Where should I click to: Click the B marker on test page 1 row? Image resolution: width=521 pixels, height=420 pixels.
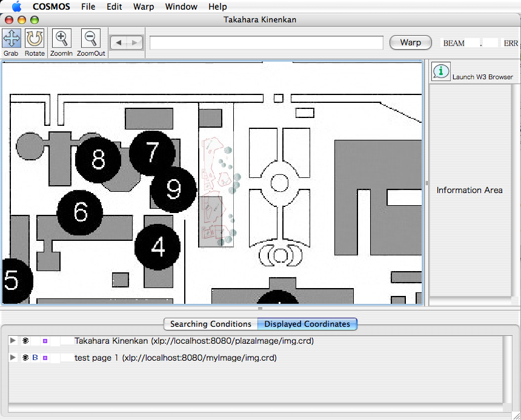tap(35, 358)
